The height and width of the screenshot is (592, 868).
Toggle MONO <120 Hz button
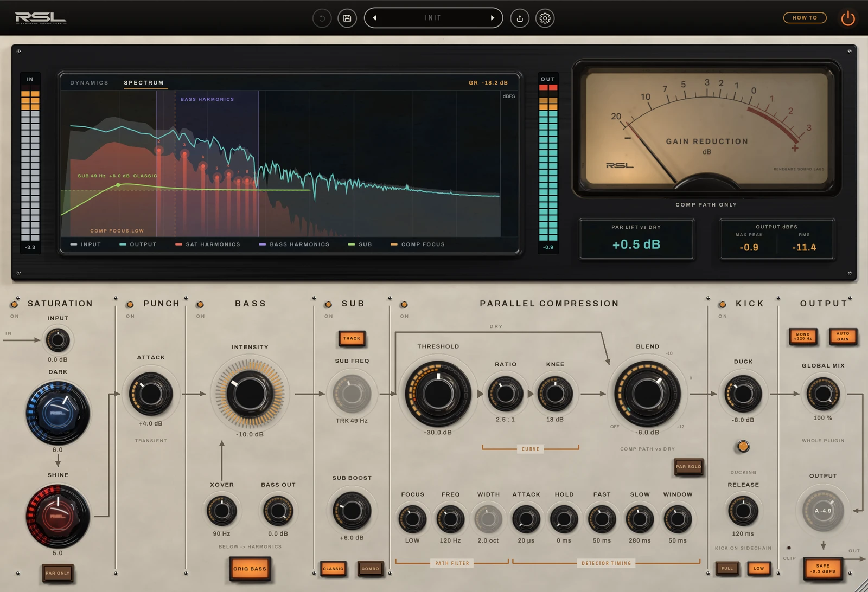pos(803,337)
